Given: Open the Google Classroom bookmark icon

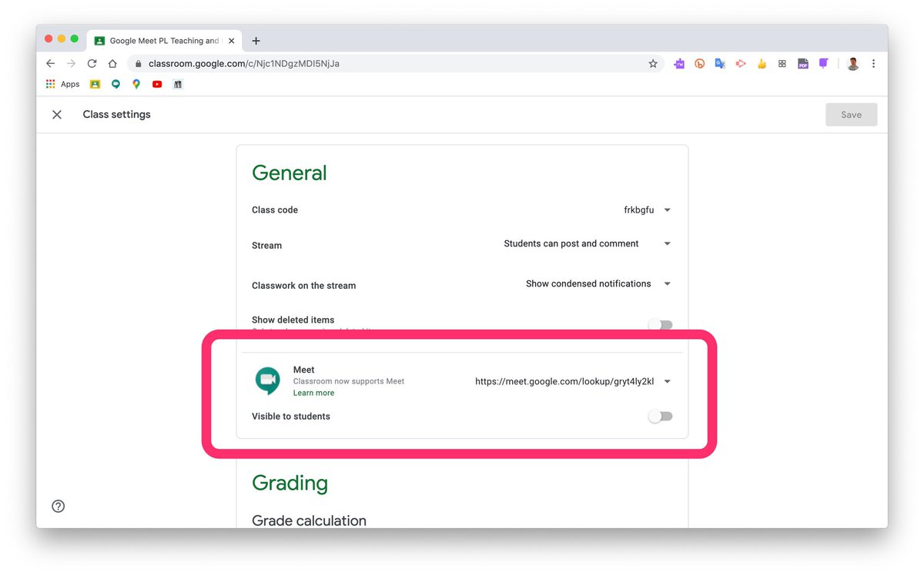Looking at the screenshot, I should pos(95,84).
